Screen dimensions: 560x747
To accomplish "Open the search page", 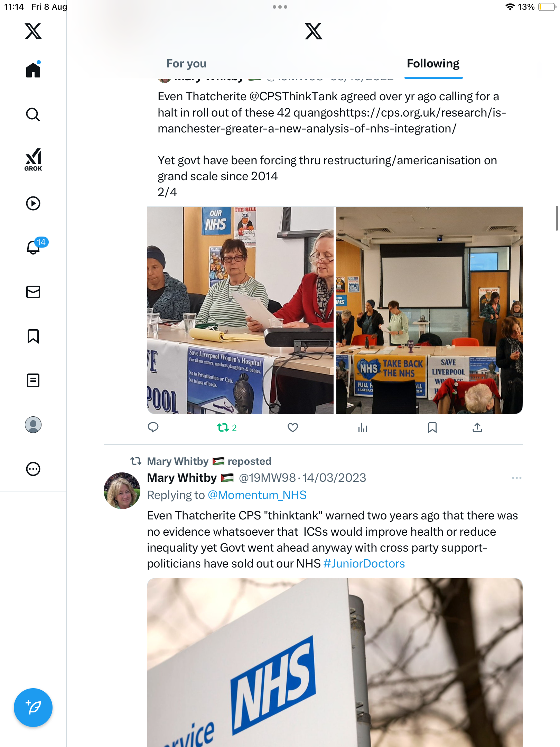I will pos(33,114).
